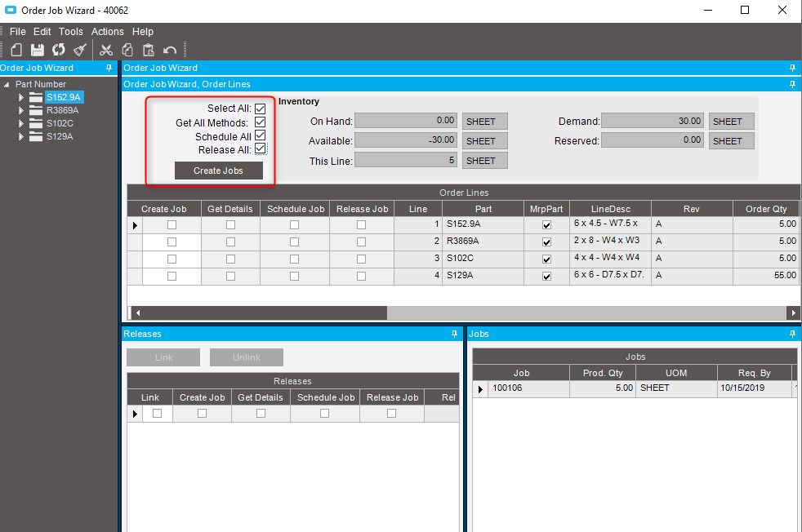Expand the R3869A tree node
The image size is (802, 532).
(x=21, y=110)
